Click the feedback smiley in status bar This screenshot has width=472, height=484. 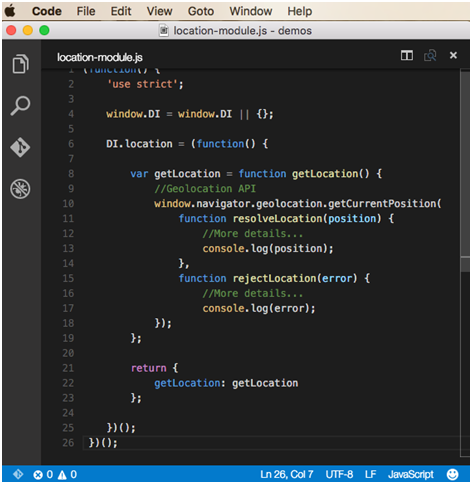pyautogui.click(x=452, y=474)
